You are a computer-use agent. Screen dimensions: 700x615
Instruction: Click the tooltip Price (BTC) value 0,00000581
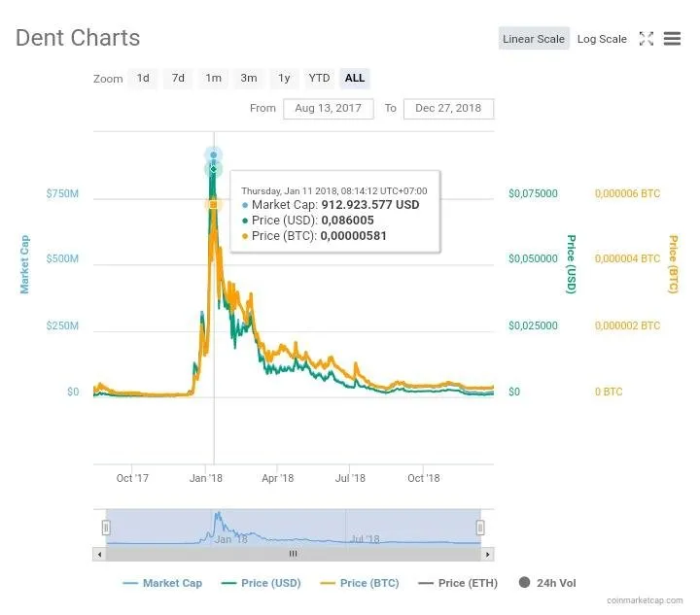pos(354,236)
